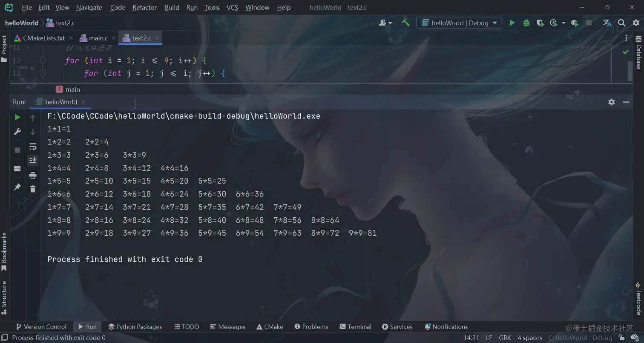644x343 pixels.
Task: Open the Terminal tool window
Action: (356, 327)
